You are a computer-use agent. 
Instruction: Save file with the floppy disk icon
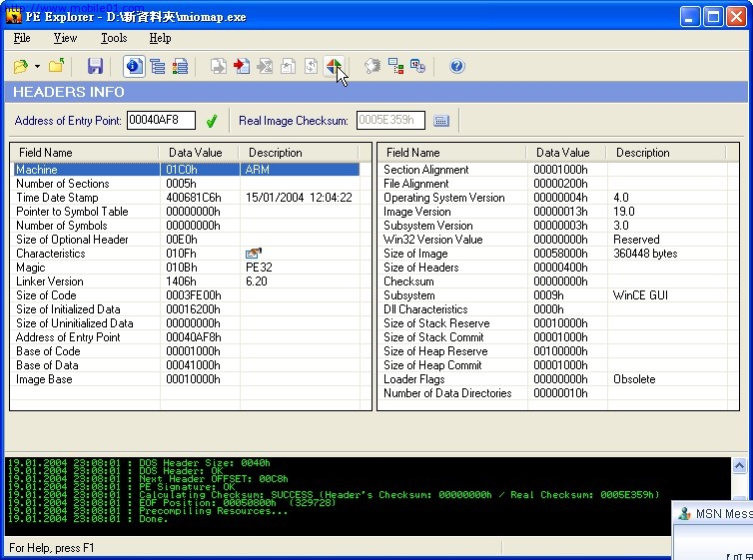(95, 66)
